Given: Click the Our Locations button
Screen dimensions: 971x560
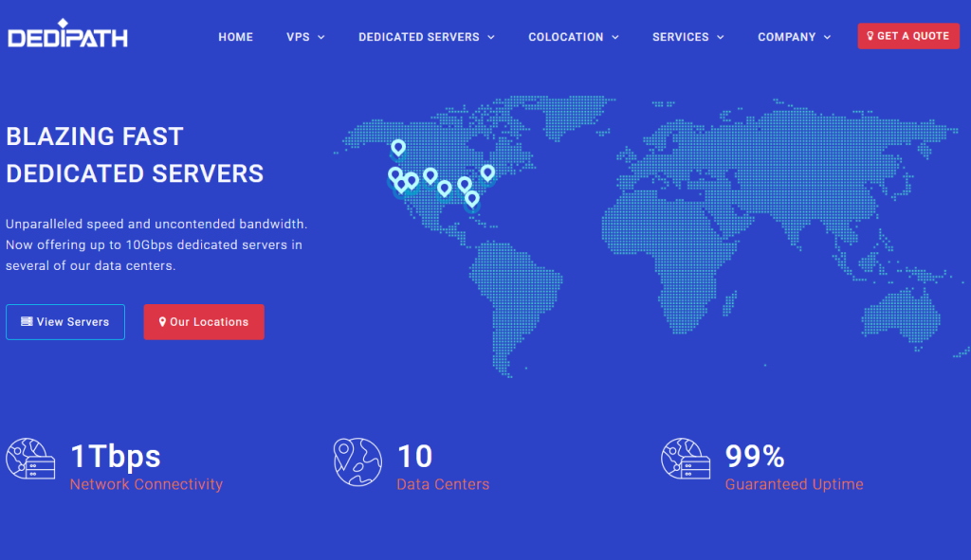Looking at the screenshot, I should 204,322.
